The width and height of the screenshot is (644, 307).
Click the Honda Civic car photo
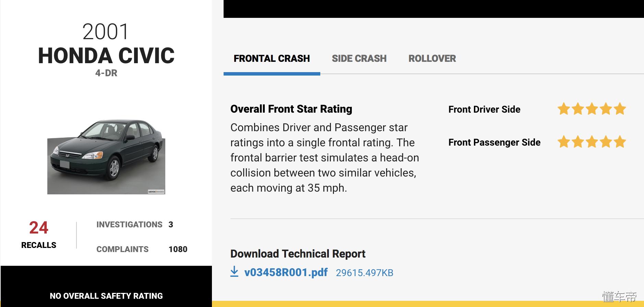106,157
